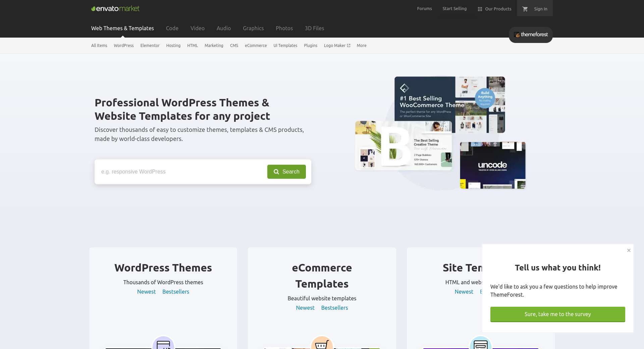Open the HTML category menu

[x=193, y=46]
